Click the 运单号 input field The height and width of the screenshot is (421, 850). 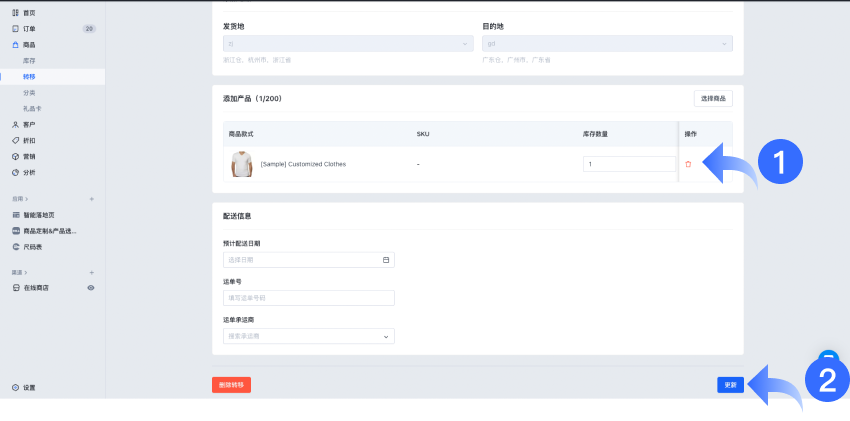(x=308, y=298)
